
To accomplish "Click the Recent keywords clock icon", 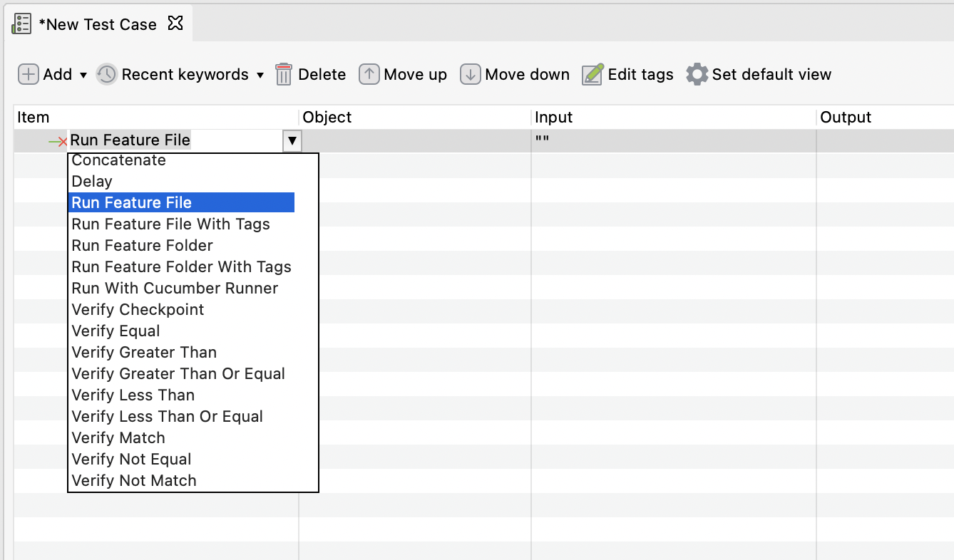I will point(106,74).
